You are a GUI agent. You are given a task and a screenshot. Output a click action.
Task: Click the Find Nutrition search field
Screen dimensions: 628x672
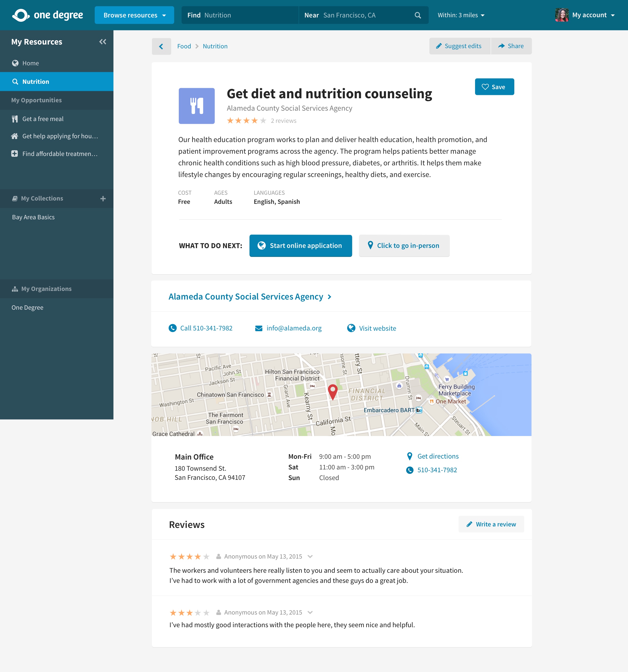coord(240,15)
